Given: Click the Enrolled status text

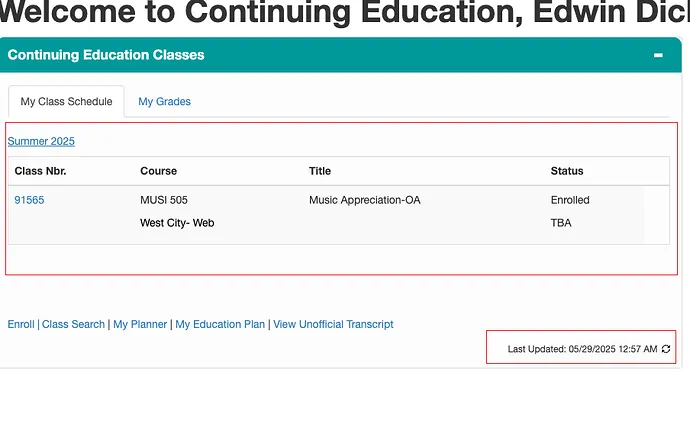Looking at the screenshot, I should tap(570, 200).
